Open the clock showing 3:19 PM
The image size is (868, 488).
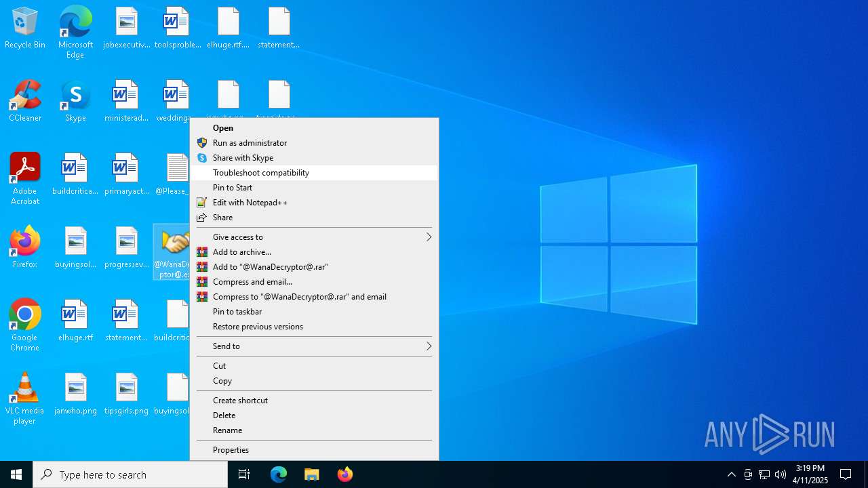click(x=810, y=474)
